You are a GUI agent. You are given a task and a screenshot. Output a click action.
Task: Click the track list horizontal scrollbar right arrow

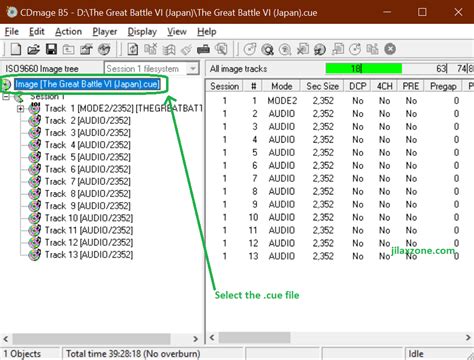point(468,337)
